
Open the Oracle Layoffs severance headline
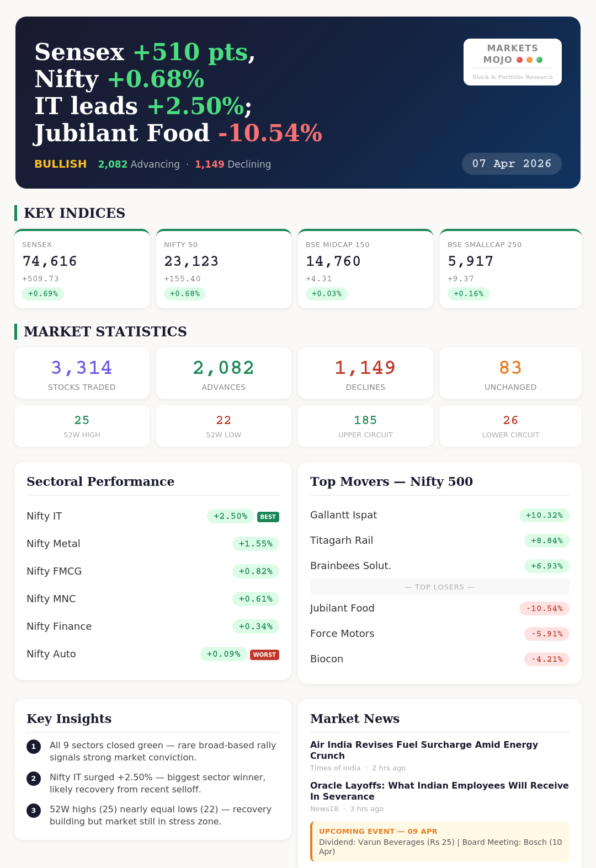pos(439,791)
